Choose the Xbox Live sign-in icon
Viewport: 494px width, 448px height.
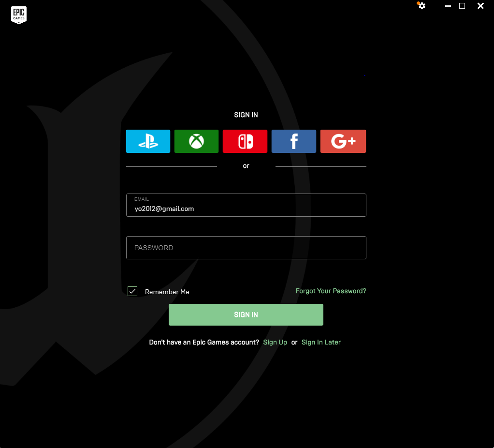click(196, 141)
